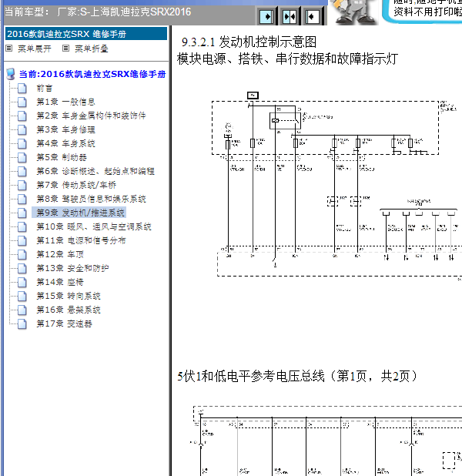Click the heading 5伏1和低电平参考电压总线（第1页，共2页）

click(x=297, y=377)
